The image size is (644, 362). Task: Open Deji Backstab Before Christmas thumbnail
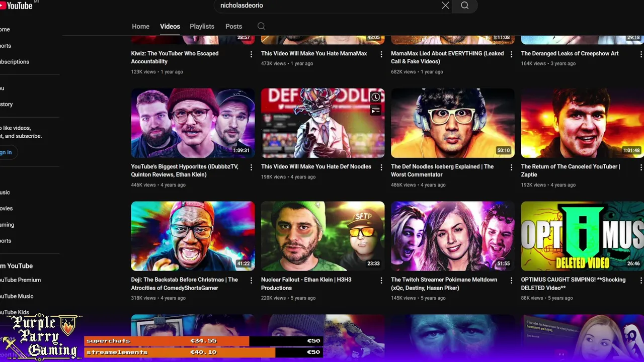pyautogui.click(x=193, y=236)
